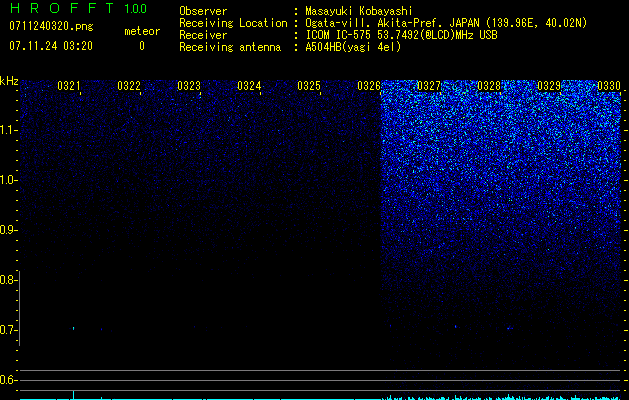The height and width of the screenshot is (400, 629).
Task: Click the bright echo dot near 0321 at 0.7 kHz
Action: point(73,328)
